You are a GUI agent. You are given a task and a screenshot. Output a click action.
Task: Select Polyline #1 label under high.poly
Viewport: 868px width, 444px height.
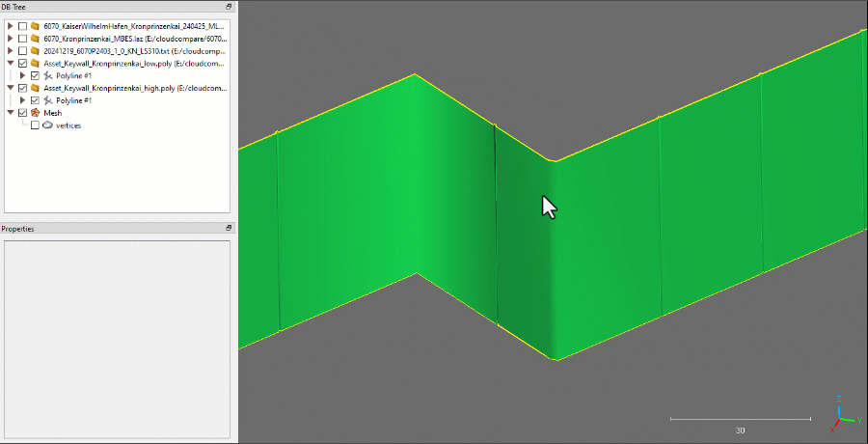(x=73, y=100)
